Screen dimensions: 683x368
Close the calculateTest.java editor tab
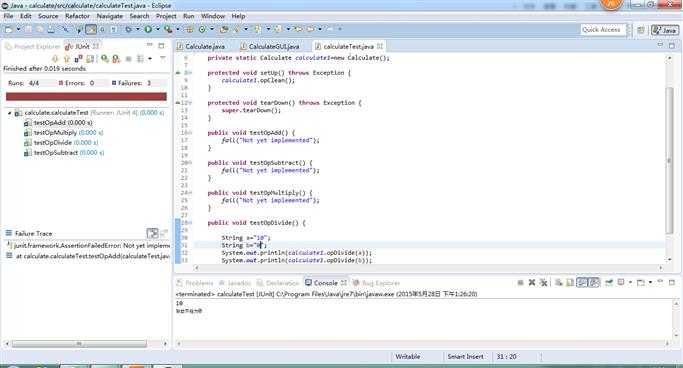click(x=380, y=46)
